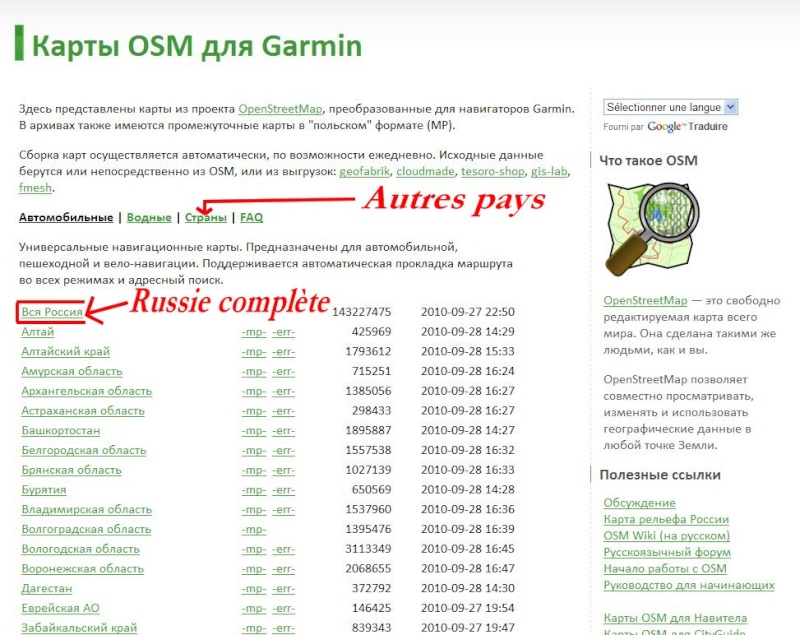Download the Вся Россия map
This screenshot has width=800, height=635.
(x=52, y=312)
